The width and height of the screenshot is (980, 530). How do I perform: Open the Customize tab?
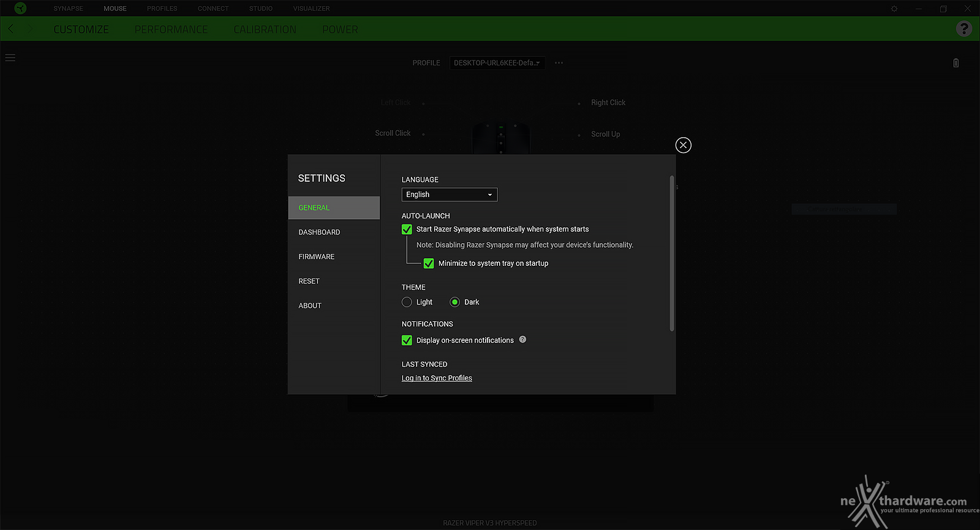click(x=81, y=29)
